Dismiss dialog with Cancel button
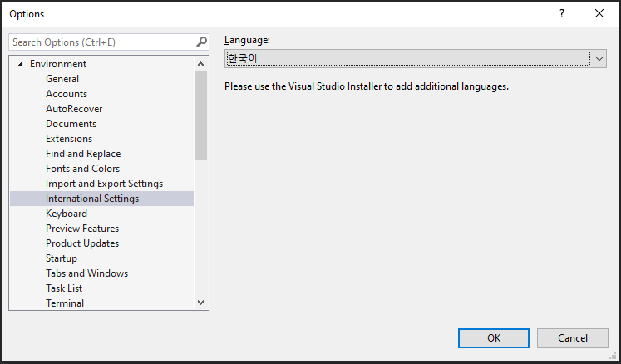 [572, 338]
